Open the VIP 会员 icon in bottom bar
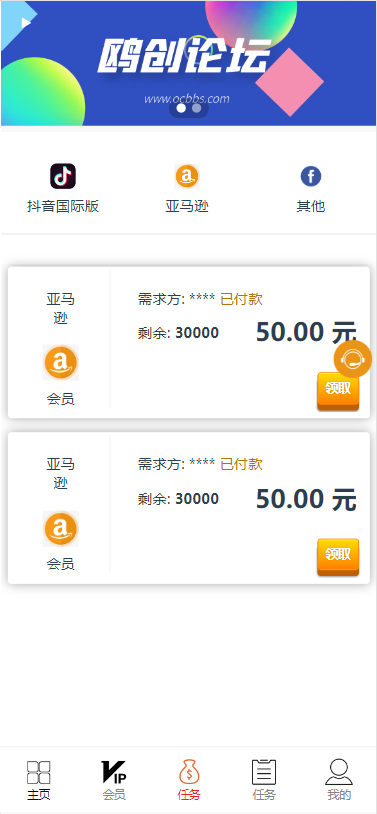Screen dimensions: 377x814 tap(114, 772)
